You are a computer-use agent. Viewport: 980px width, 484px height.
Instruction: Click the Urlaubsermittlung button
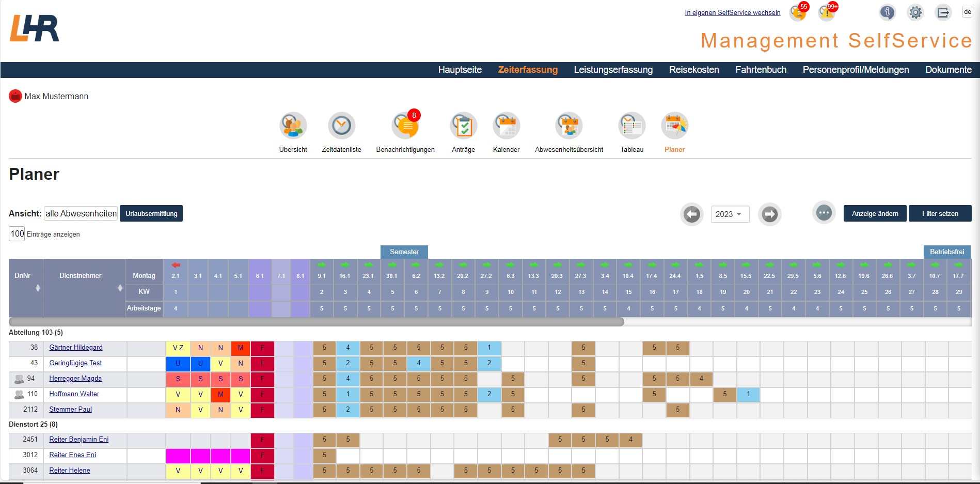[151, 213]
